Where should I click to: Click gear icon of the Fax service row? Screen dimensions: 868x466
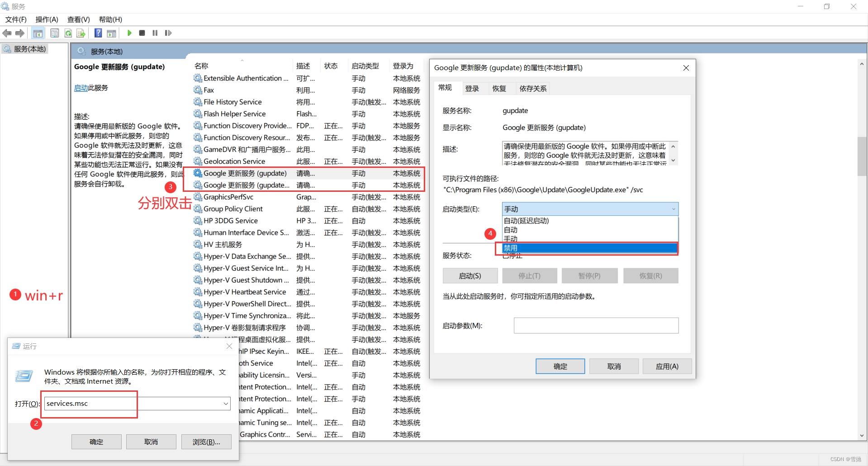click(198, 90)
